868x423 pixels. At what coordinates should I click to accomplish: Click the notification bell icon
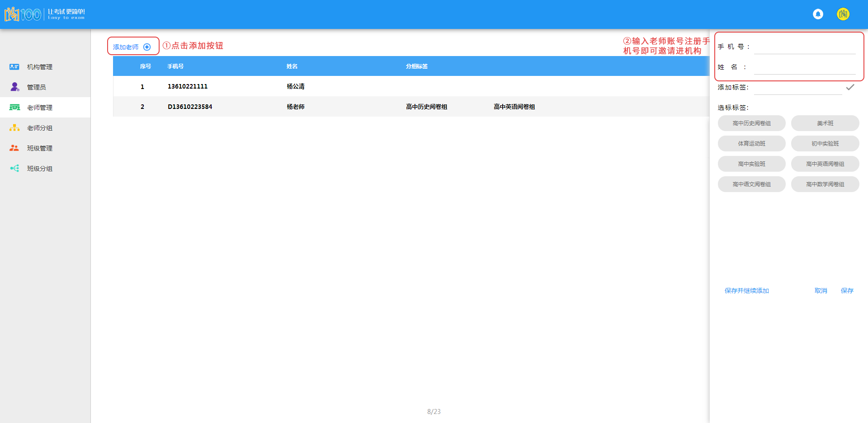[818, 14]
